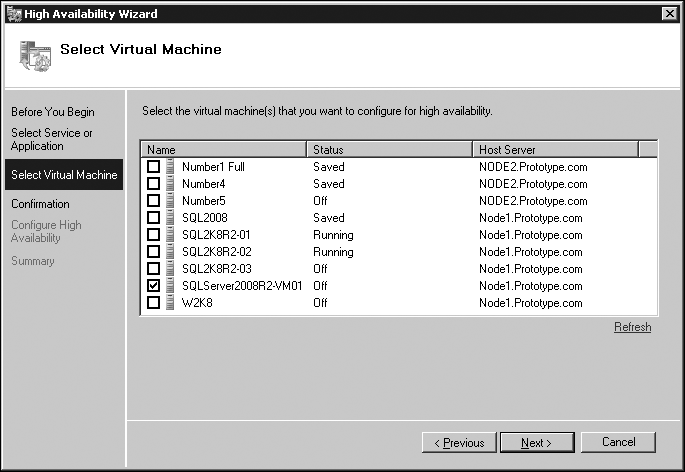Cancel the High Availability Wizard
The width and height of the screenshot is (685, 472).
(x=618, y=443)
